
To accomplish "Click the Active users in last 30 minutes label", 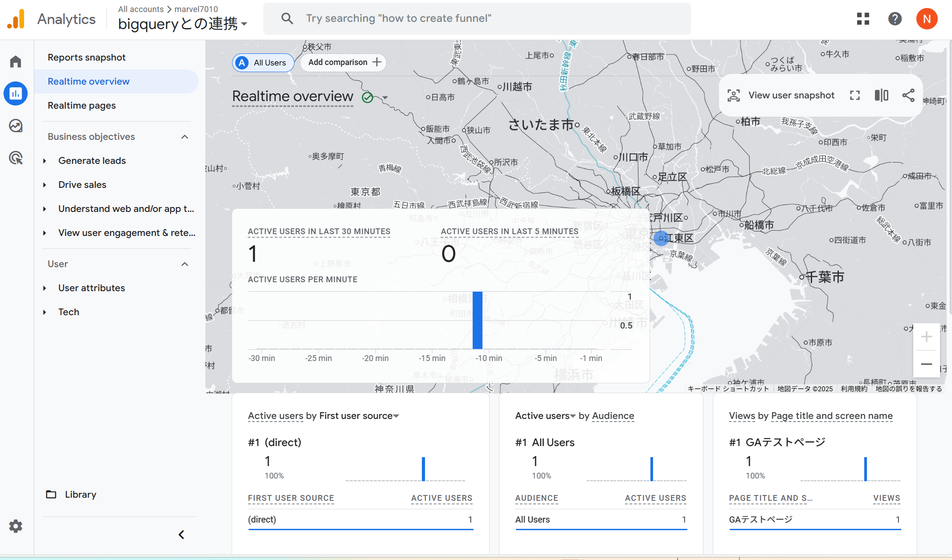I will click(319, 231).
